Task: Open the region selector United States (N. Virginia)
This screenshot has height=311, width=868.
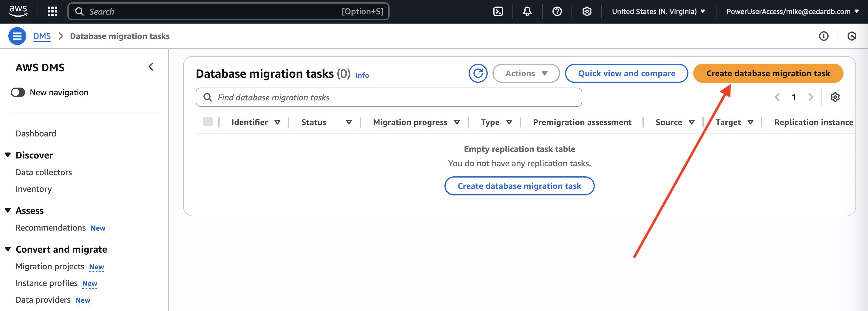Action: 658,11
